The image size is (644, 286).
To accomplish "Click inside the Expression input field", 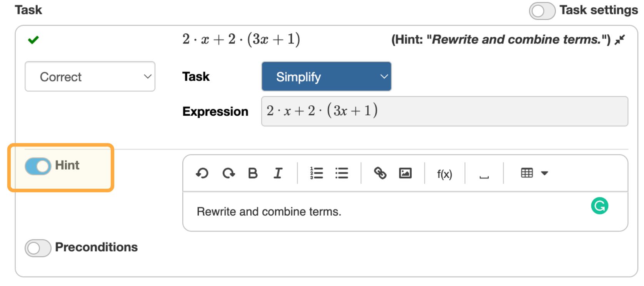I will click(x=442, y=111).
